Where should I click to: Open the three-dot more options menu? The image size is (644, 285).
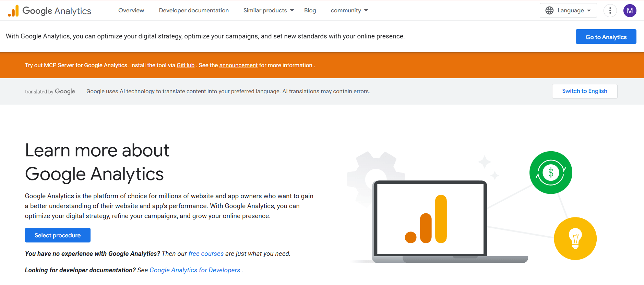tap(610, 11)
